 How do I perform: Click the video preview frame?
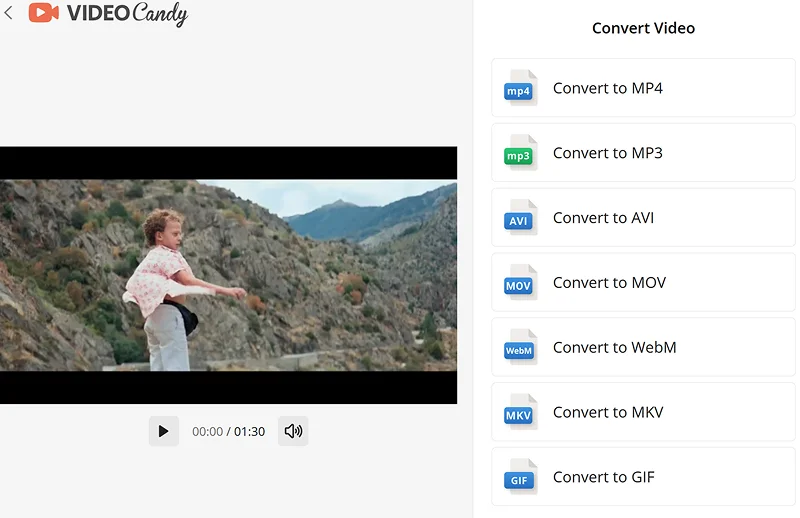coord(229,275)
